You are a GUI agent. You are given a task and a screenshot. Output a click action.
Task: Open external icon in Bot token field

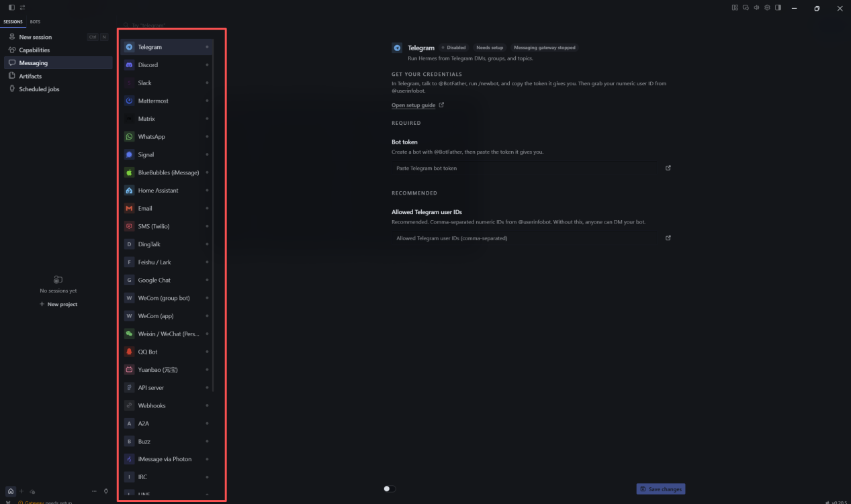click(668, 168)
